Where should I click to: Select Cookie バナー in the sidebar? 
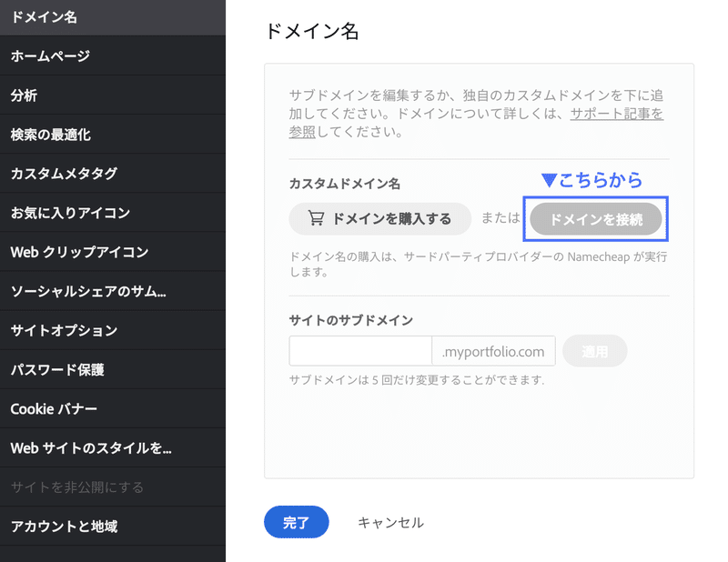pyautogui.click(x=55, y=407)
